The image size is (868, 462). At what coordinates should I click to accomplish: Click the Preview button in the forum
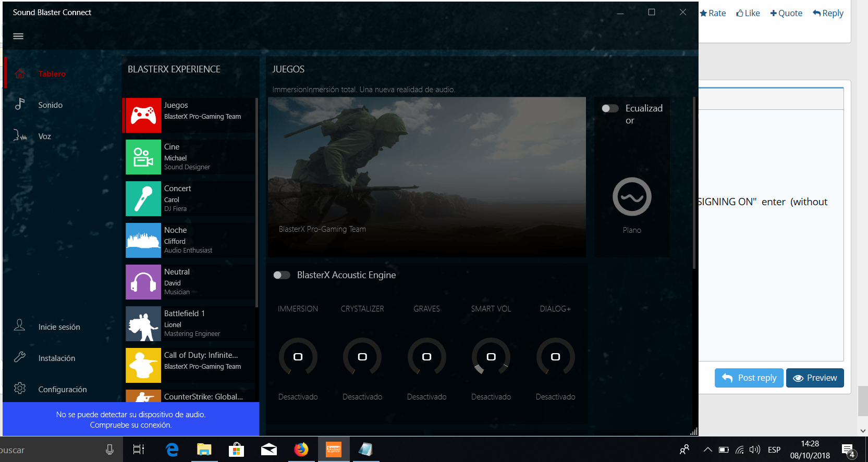click(815, 378)
